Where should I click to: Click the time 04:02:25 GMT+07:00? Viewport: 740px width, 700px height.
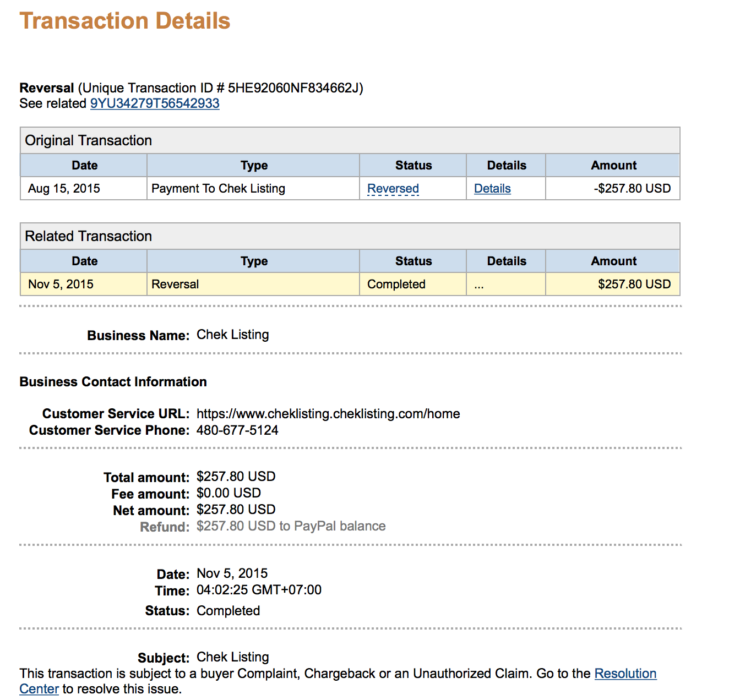tap(259, 590)
